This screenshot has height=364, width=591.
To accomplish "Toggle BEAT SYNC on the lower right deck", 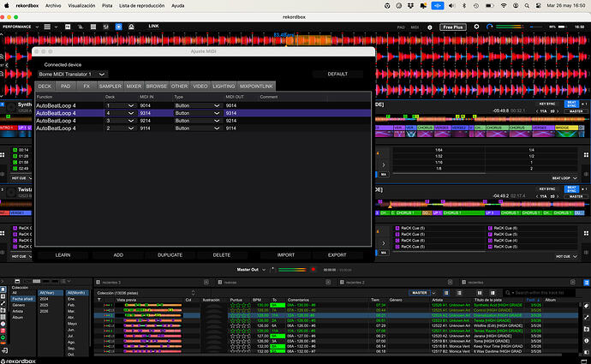I will coord(571,188).
